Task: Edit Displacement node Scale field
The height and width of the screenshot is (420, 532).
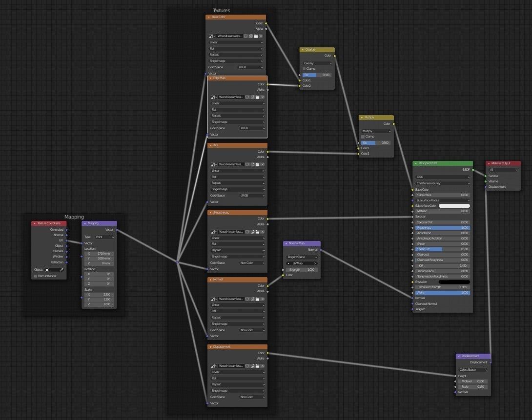Action: [472, 387]
